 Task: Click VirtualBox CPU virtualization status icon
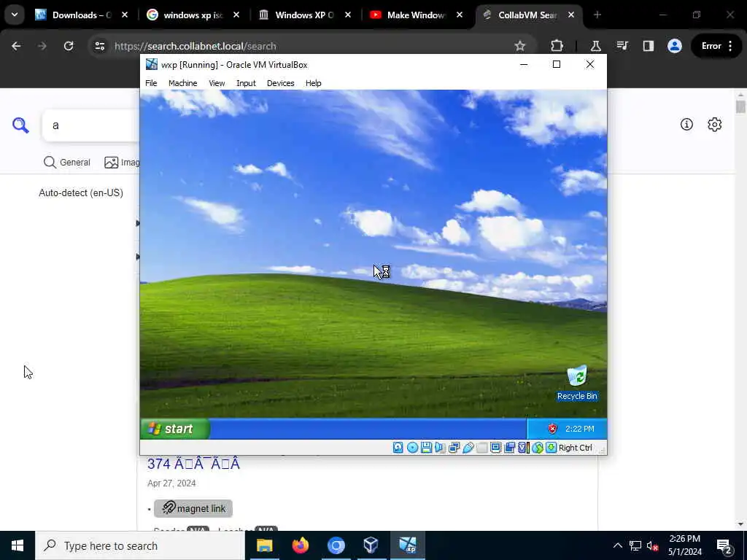(x=524, y=448)
